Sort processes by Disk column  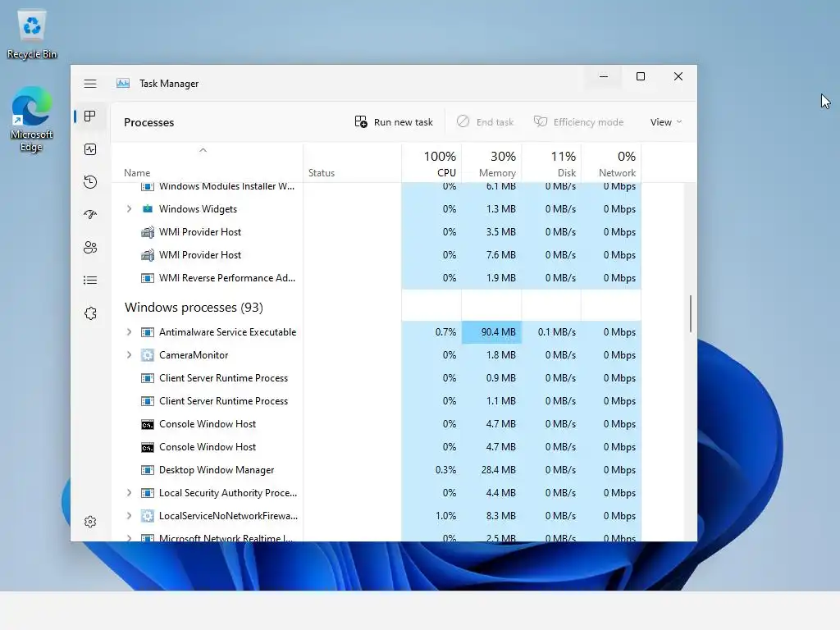tap(552, 164)
